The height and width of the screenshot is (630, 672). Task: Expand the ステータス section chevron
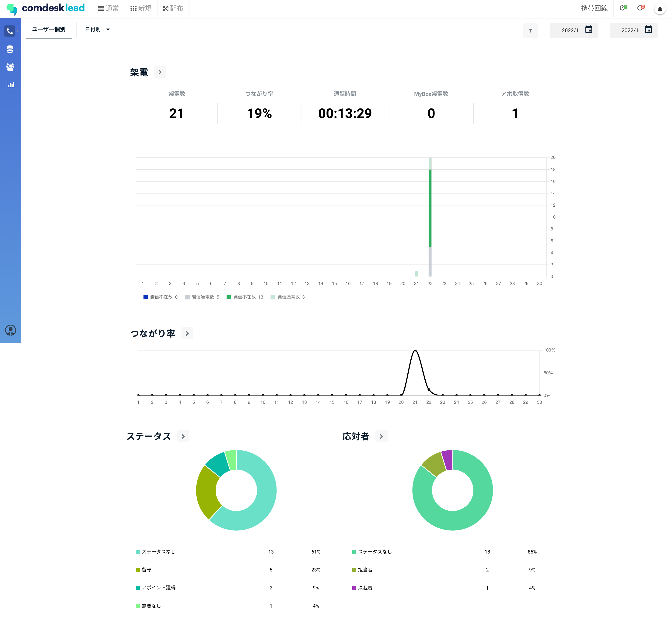pyautogui.click(x=183, y=436)
